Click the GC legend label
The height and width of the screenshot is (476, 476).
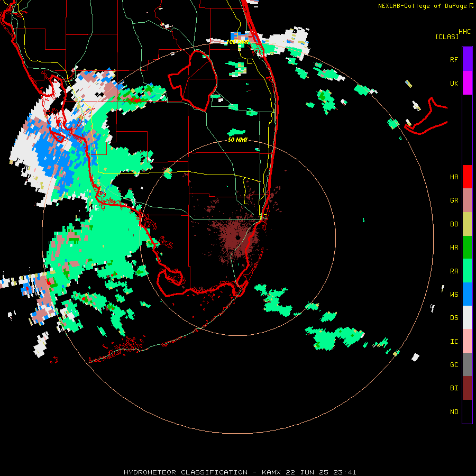[454, 365]
